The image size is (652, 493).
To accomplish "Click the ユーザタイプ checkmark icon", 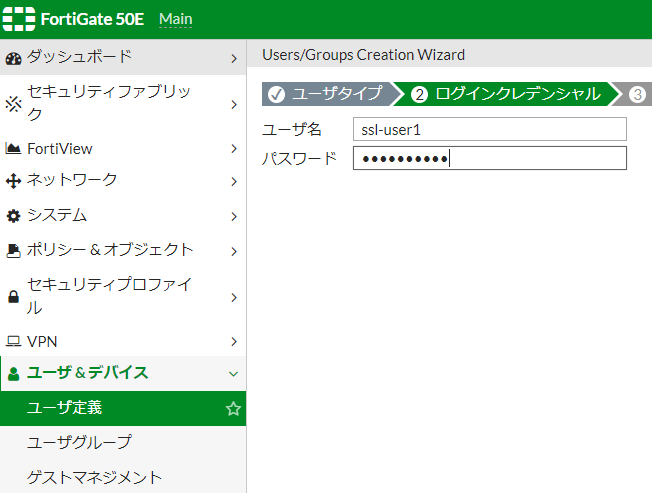I will (x=277, y=94).
